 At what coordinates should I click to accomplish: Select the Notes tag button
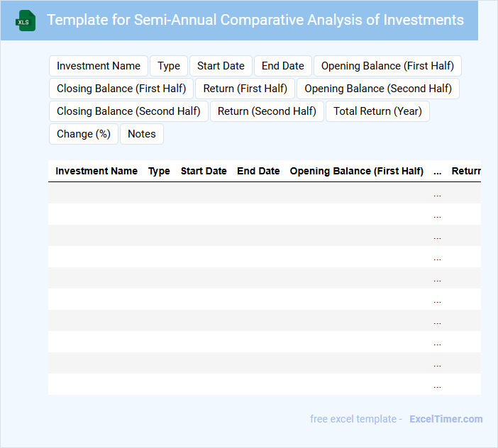tap(142, 134)
